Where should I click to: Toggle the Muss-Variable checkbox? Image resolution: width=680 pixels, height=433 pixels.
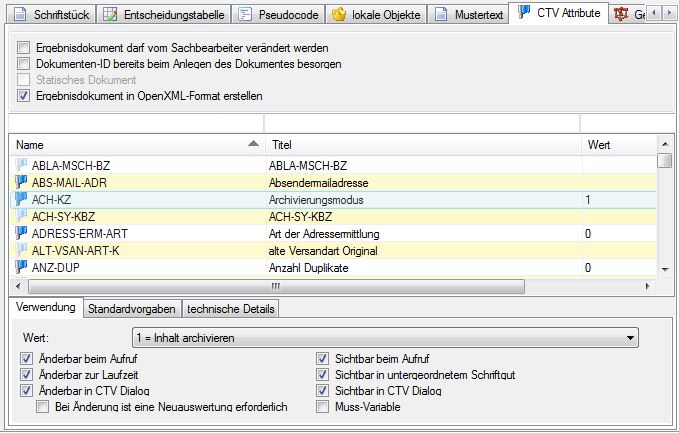[x=322, y=407]
